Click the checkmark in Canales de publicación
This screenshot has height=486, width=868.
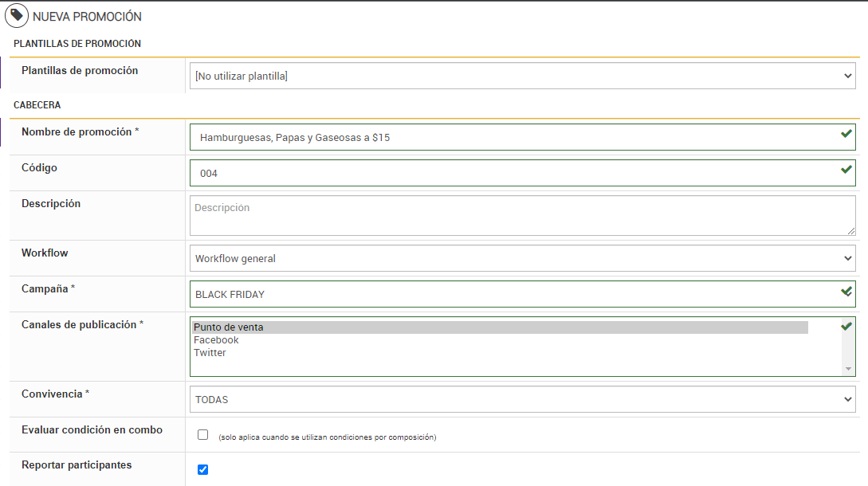pos(846,326)
